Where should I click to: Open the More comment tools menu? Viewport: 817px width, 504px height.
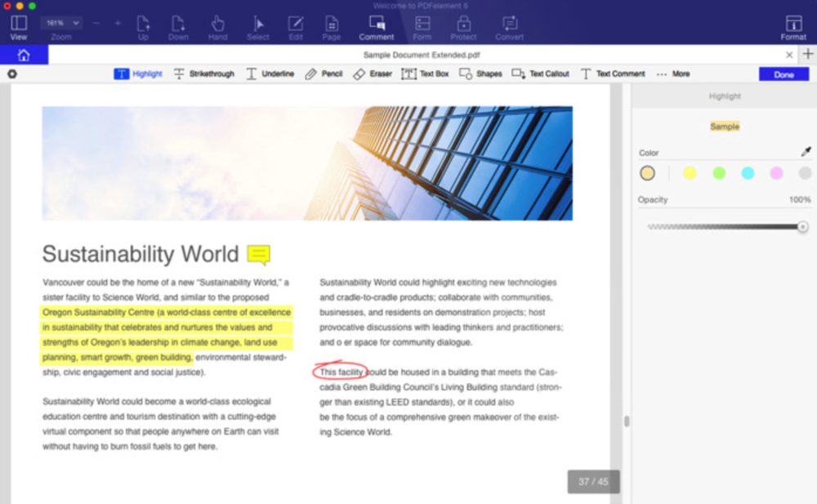(673, 74)
